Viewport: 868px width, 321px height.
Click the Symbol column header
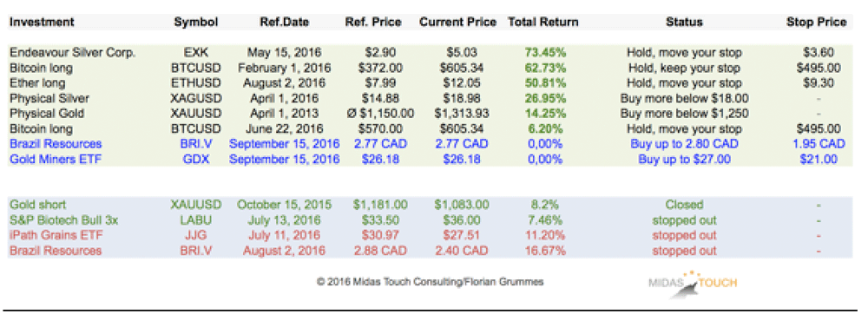(x=196, y=23)
